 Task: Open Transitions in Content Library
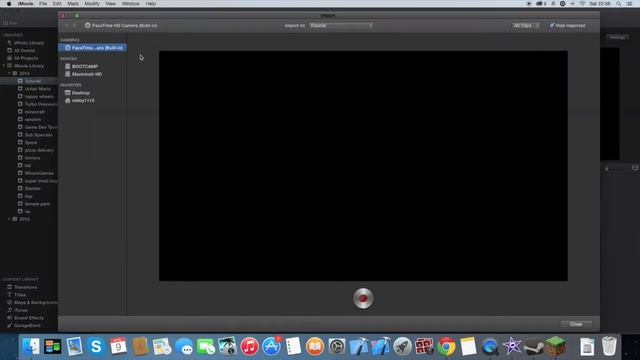point(25,287)
